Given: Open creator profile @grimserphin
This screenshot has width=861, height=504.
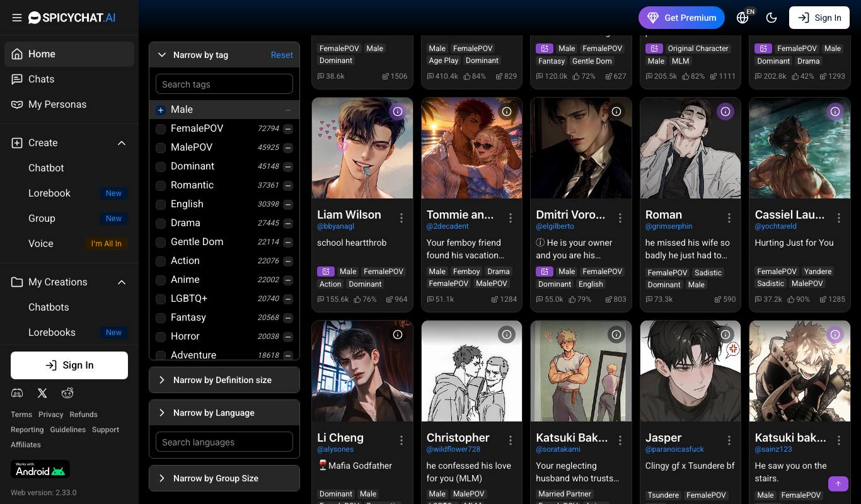Looking at the screenshot, I should point(669,226).
